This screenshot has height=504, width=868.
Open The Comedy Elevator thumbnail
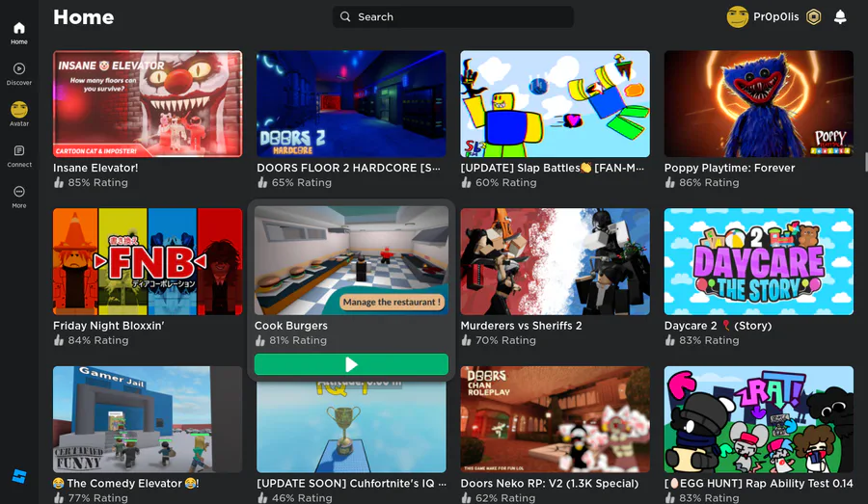[x=148, y=419]
